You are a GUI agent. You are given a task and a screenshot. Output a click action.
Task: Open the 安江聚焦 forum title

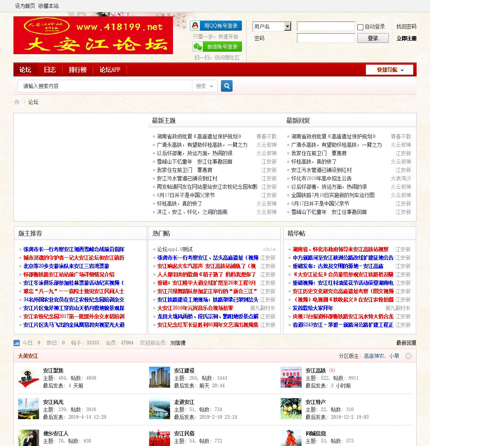coord(53,370)
